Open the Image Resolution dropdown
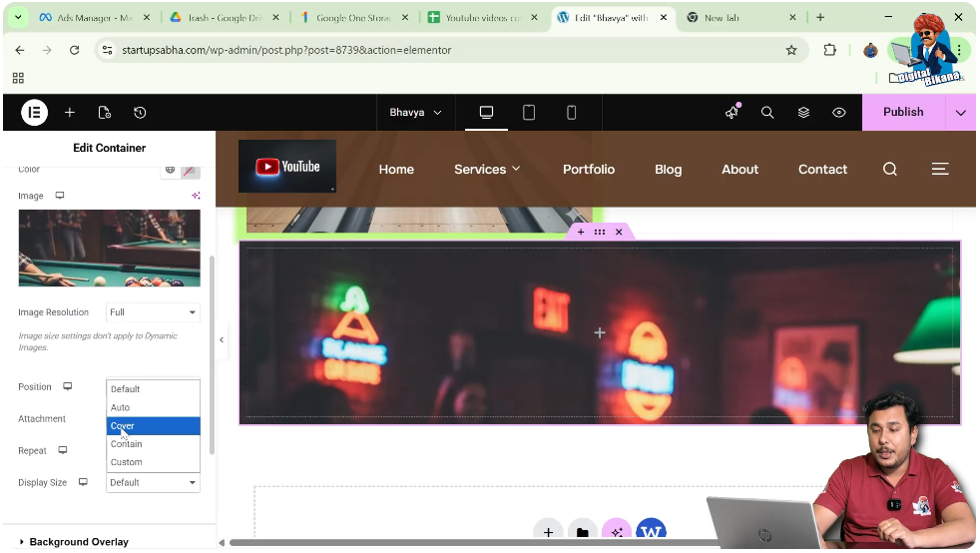Image resolution: width=980 pixels, height=553 pixels. [x=153, y=312]
